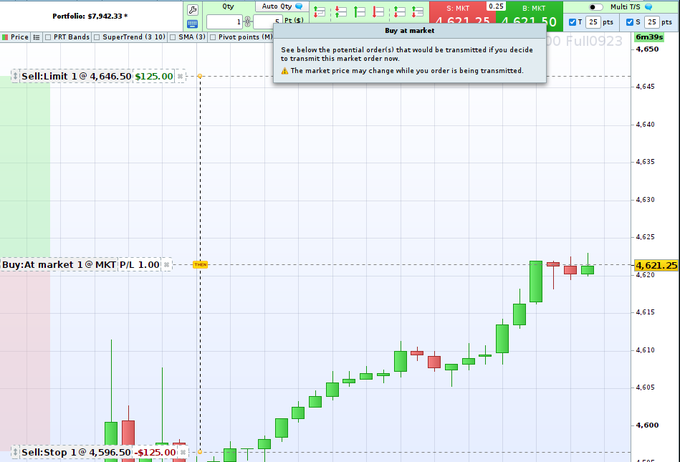Click the orange marker on the Sell:Limit line
This screenshot has width=680, height=462.
(200, 76)
